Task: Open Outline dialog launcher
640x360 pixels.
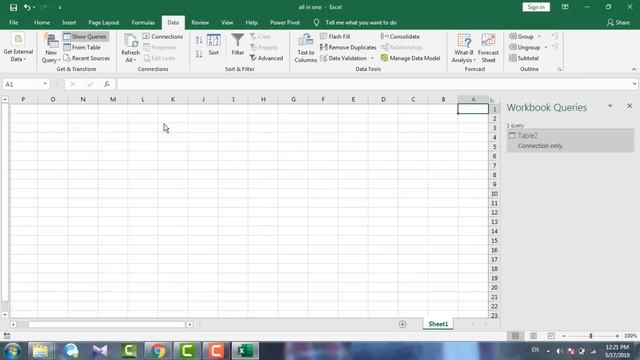Action: 559,69
